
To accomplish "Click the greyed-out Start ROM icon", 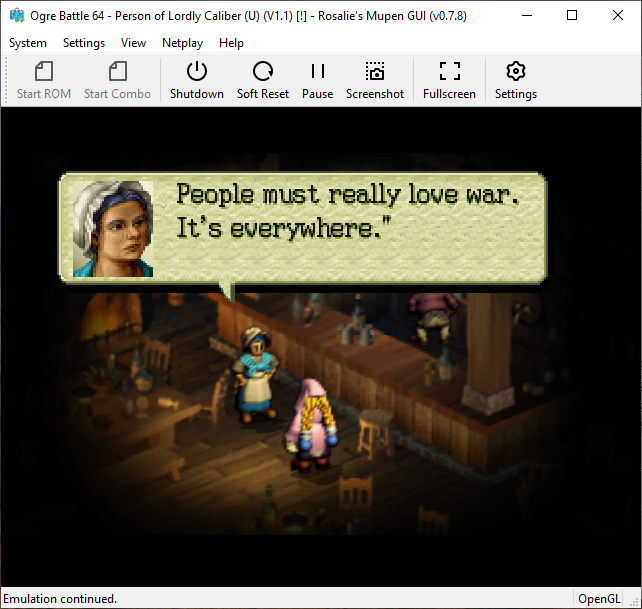I will [x=44, y=71].
